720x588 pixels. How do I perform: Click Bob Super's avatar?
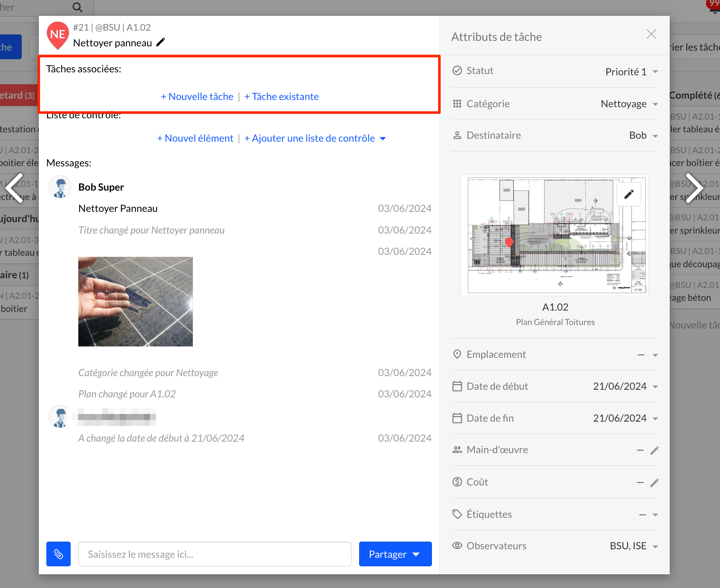point(60,187)
